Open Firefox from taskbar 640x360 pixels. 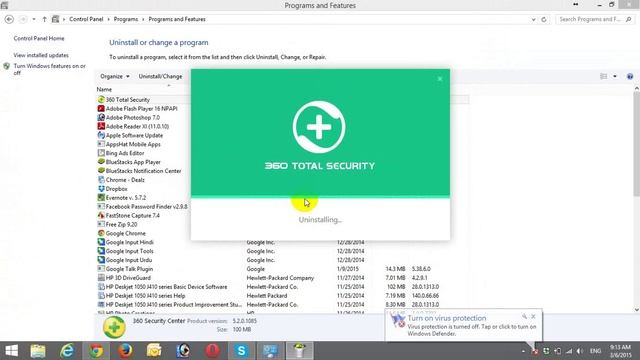pos(125,351)
